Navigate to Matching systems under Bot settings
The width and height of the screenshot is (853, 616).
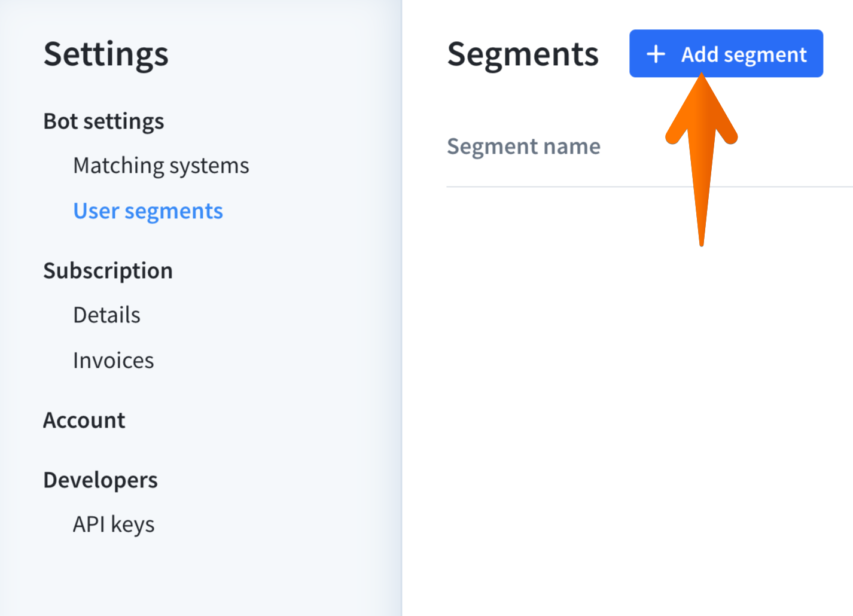coord(161,166)
